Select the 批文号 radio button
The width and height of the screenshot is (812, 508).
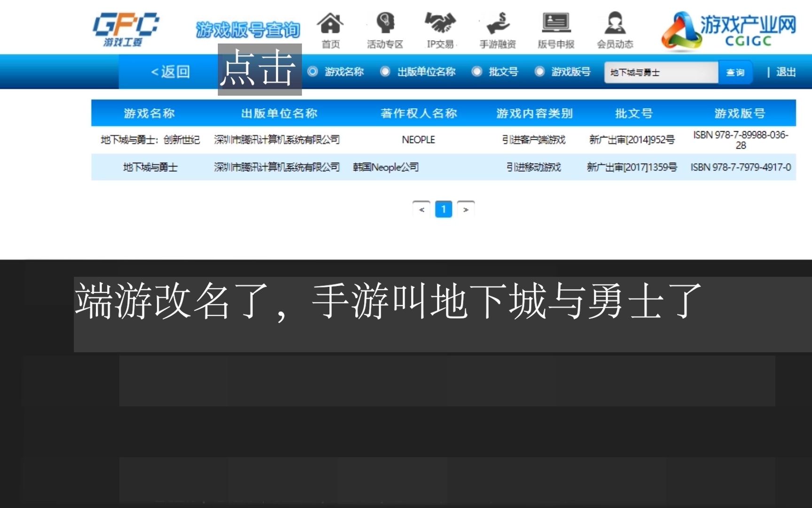point(476,71)
